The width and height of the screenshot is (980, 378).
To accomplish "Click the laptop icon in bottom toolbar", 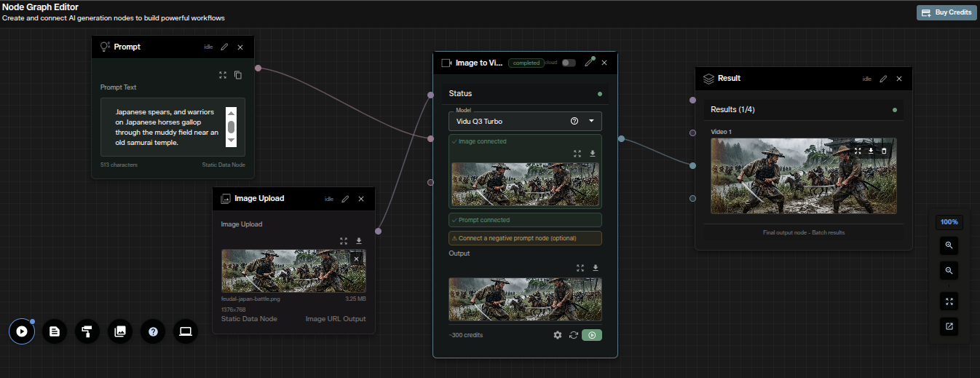I will point(186,331).
